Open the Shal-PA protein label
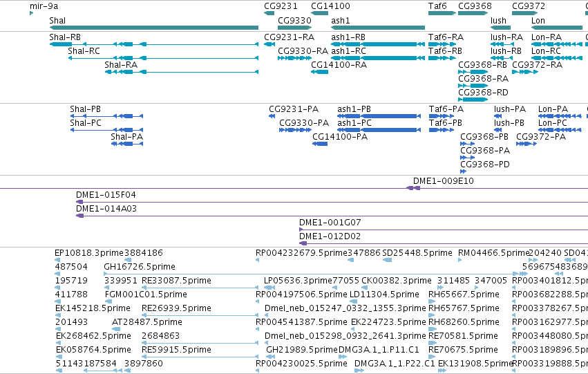 tap(126, 137)
